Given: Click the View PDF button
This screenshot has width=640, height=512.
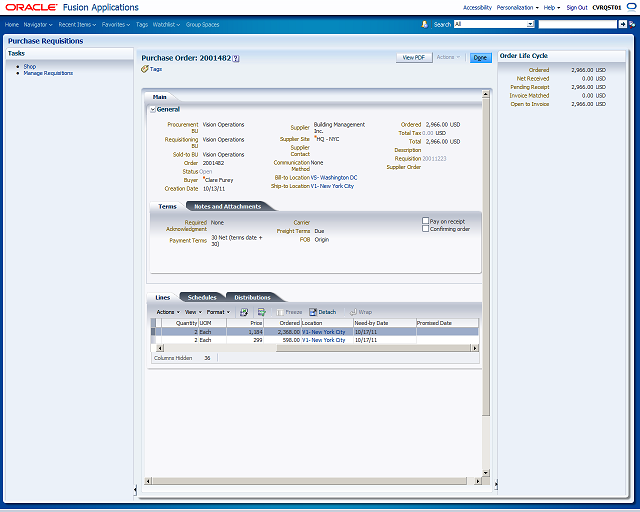Looking at the screenshot, I should tap(414, 58).
